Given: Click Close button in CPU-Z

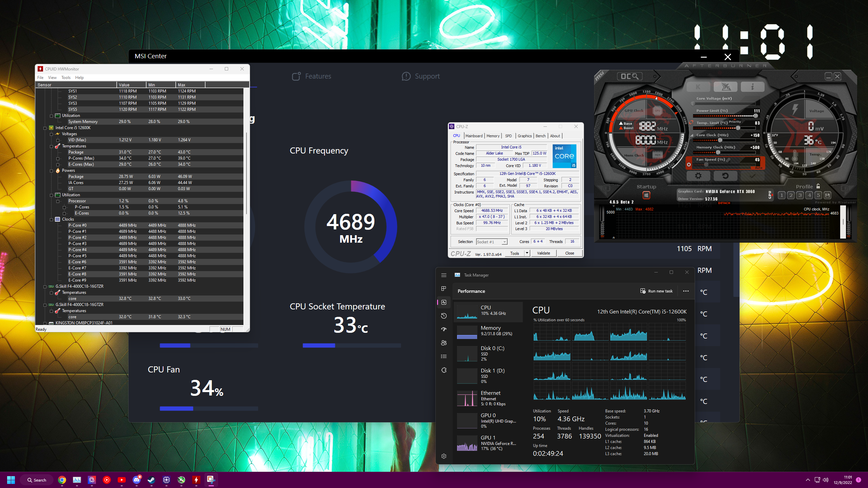Looking at the screenshot, I should pyautogui.click(x=570, y=253).
